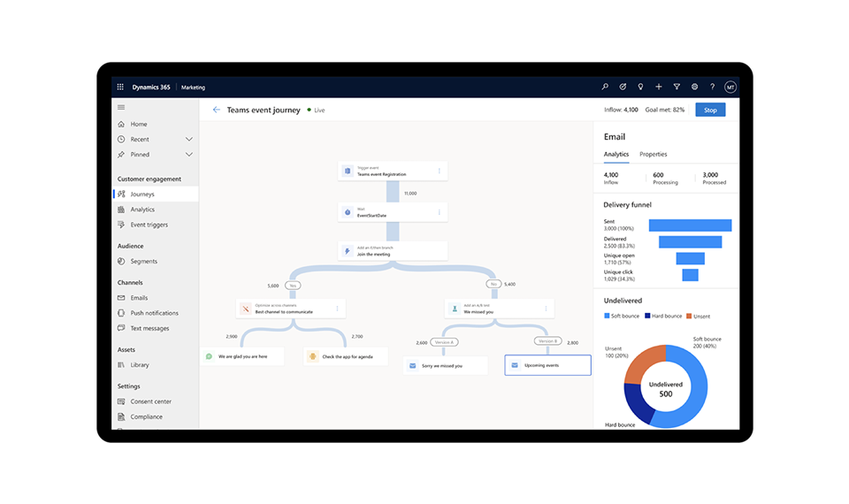Open the help question mark icon
The image size is (849, 504).
coord(712,88)
